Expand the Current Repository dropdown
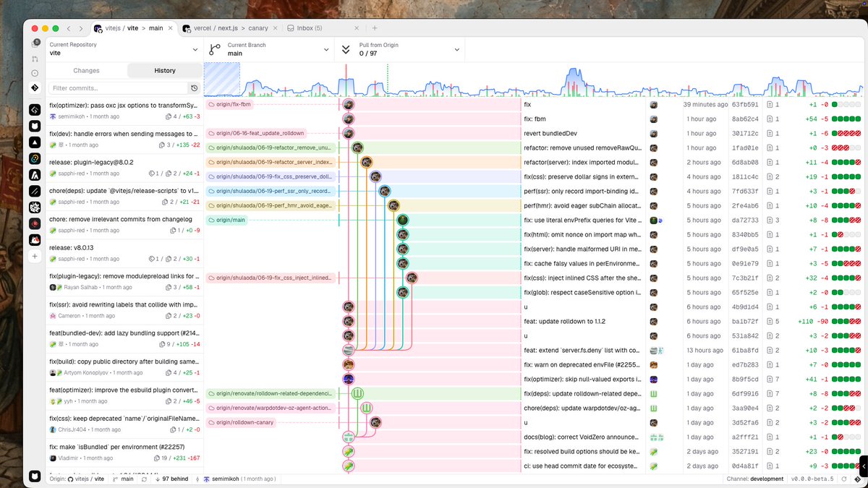Viewport: 868px width, 488px height. (x=195, y=49)
